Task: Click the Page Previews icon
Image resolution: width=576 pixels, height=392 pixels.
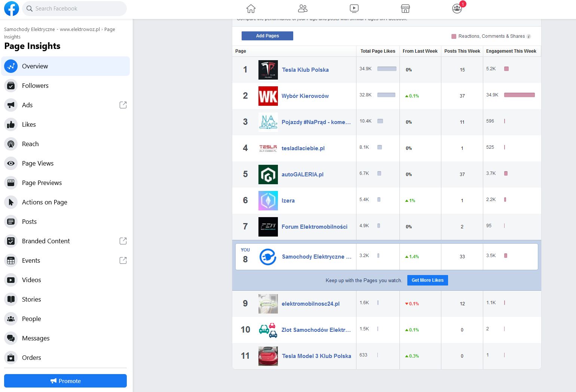Action: [11, 183]
